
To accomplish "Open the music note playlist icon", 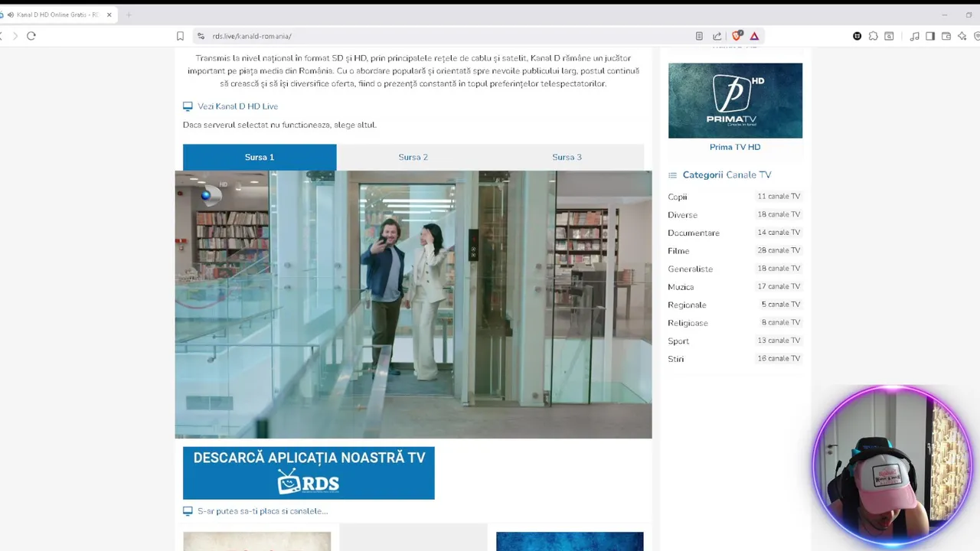I will coord(914,36).
